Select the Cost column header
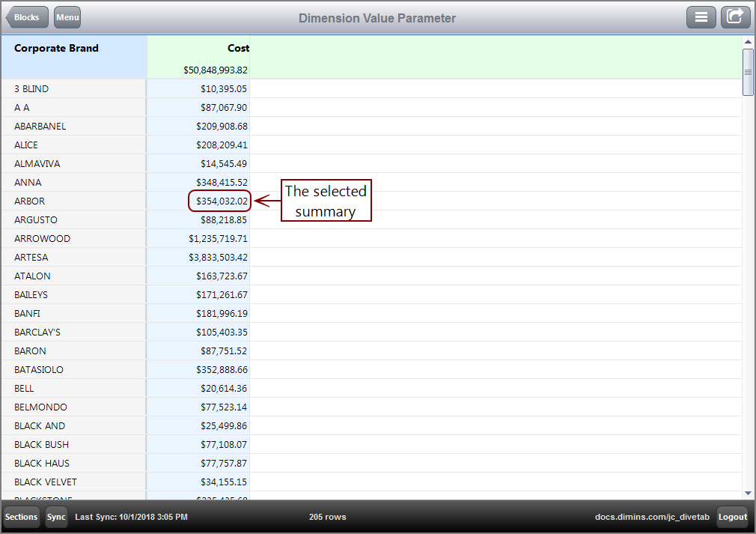The width and height of the screenshot is (756, 534). pos(237,48)
